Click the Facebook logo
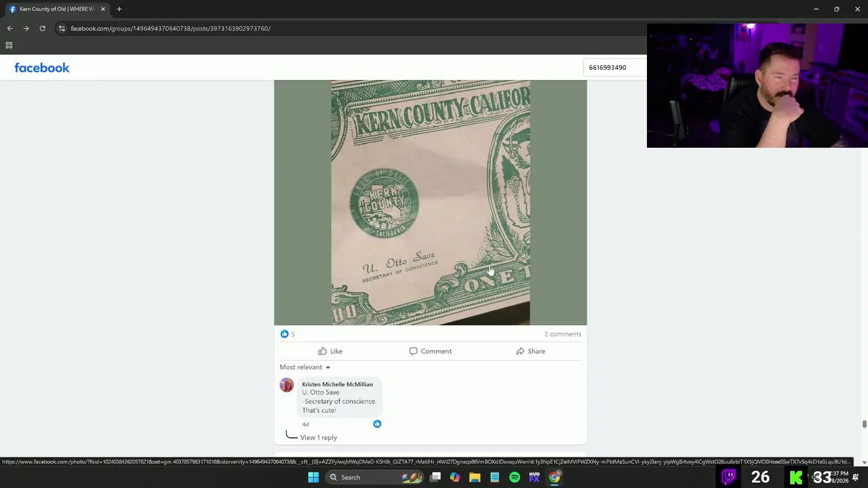Screen dimensions: 868x488 coord(42,68)
